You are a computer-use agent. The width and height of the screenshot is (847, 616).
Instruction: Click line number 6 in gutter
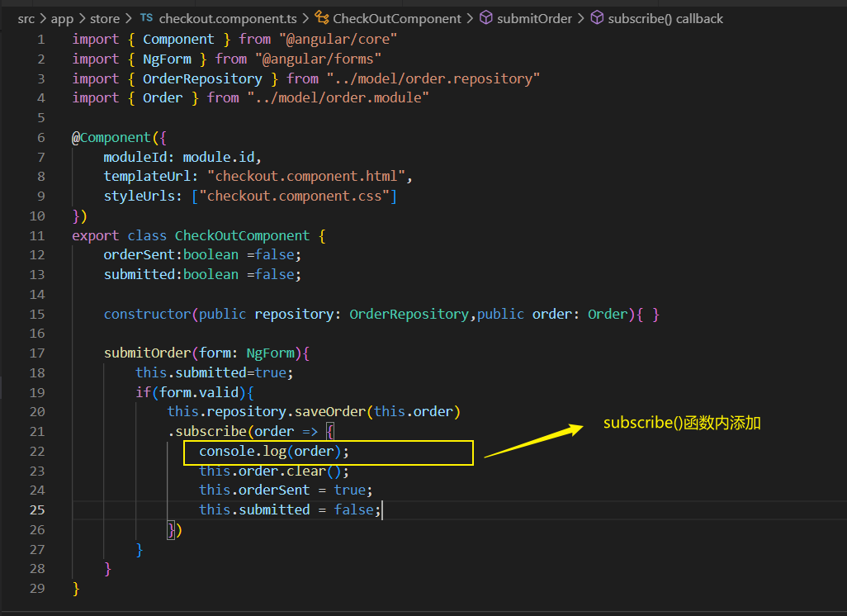[x=41, y=138]
